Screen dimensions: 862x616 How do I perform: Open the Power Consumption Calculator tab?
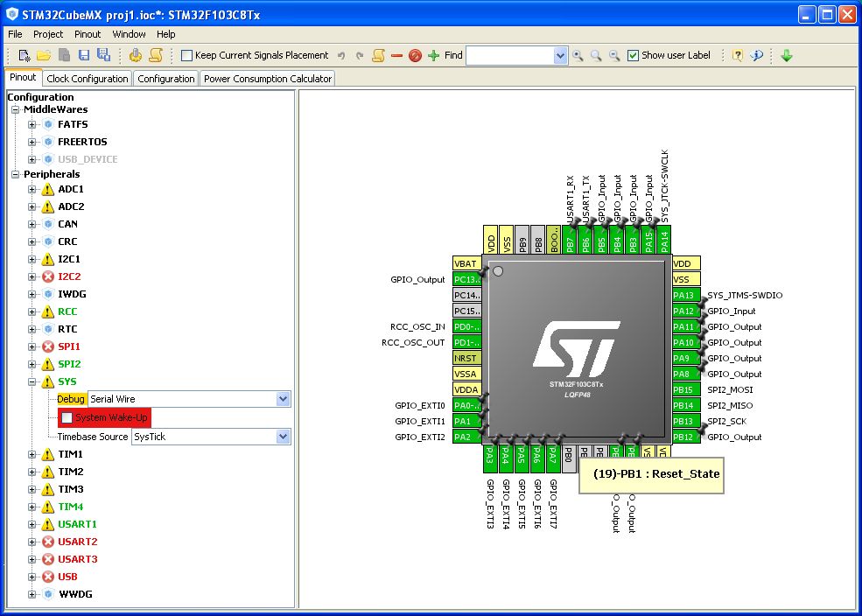point(268,79)
